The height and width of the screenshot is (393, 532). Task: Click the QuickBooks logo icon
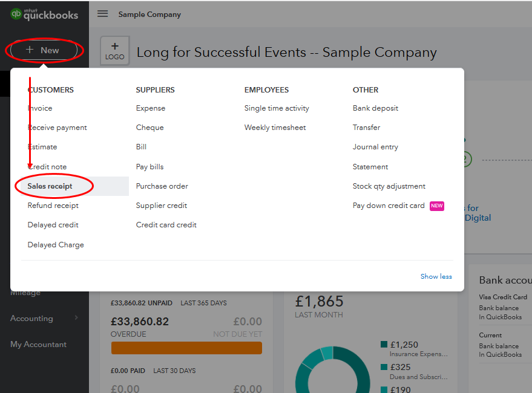pos(16,15)
